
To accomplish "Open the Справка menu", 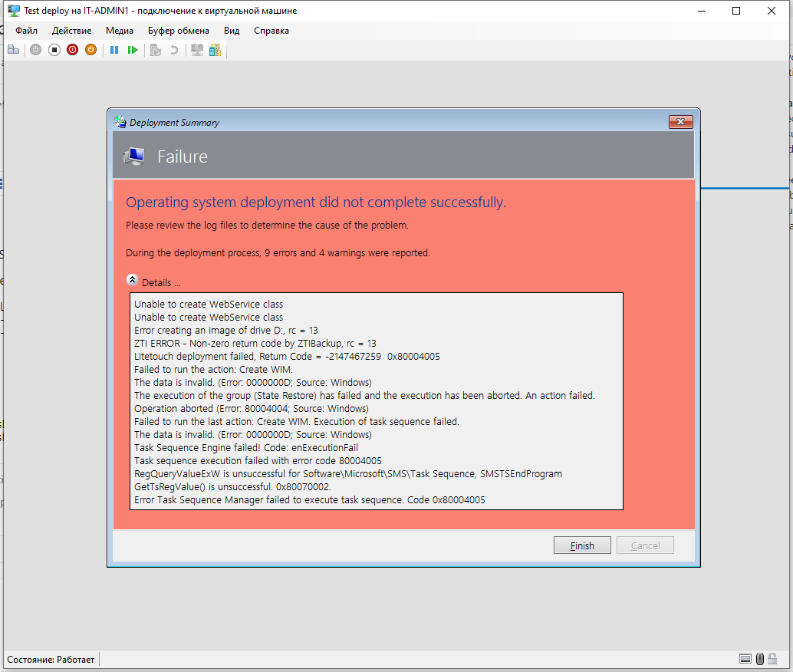I will pyautogui.click(x=271, y=31).
